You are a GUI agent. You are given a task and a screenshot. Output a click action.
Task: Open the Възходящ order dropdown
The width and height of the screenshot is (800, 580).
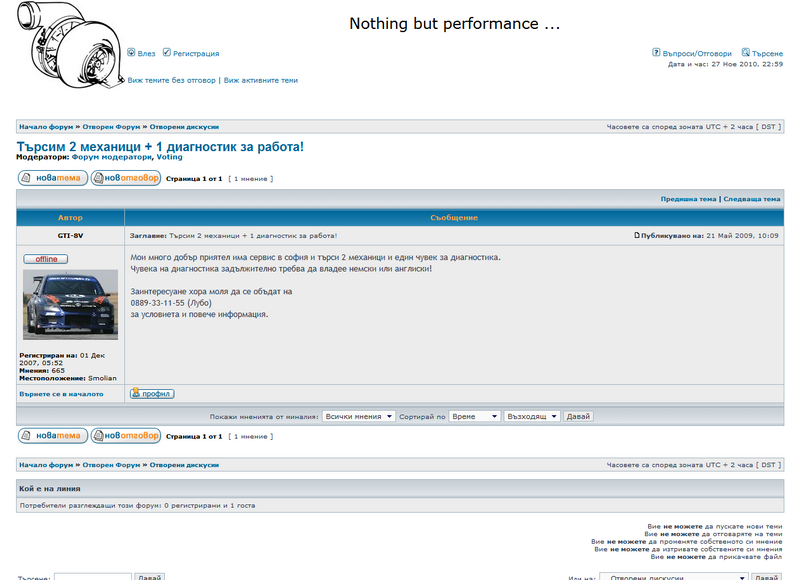pos(532,416)
